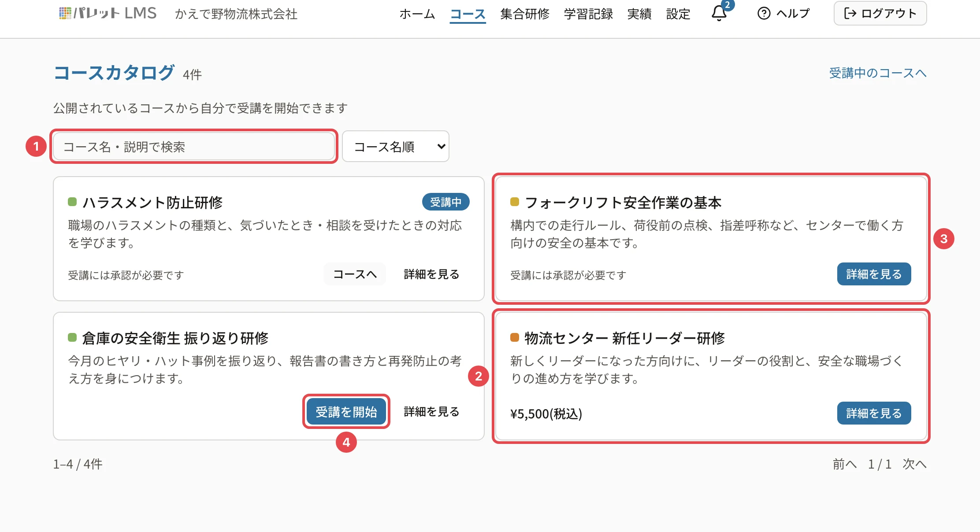The image size is (980, 532).
Task: Click the 受講中 badge on harassment course
Action: click(x=445, y=202)
